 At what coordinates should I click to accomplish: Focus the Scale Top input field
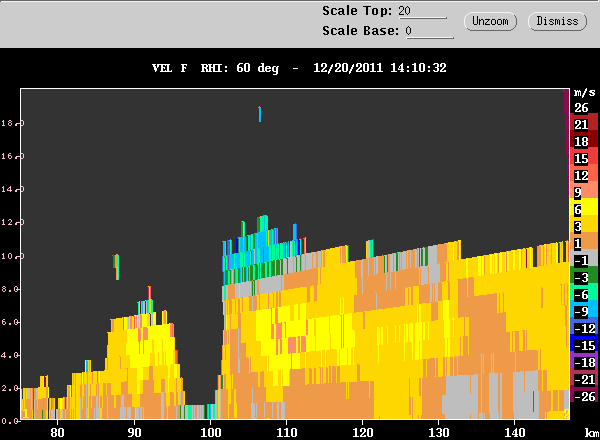[x=422, y=11]
